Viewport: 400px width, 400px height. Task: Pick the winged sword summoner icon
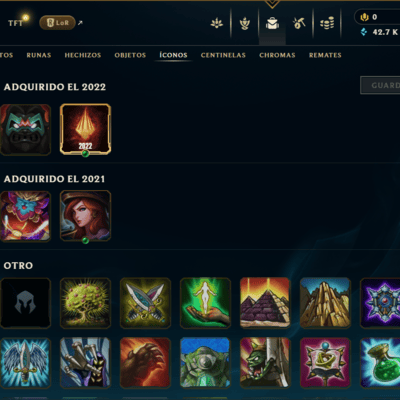(x=26, y=363)
